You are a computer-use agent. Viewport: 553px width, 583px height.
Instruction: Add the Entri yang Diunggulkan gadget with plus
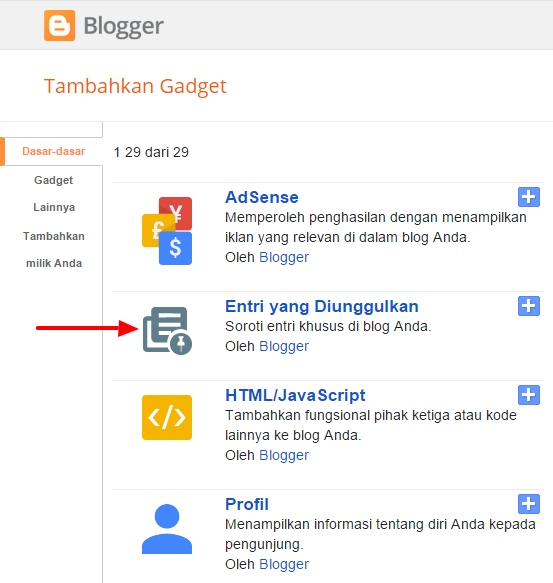pos(529,306)
